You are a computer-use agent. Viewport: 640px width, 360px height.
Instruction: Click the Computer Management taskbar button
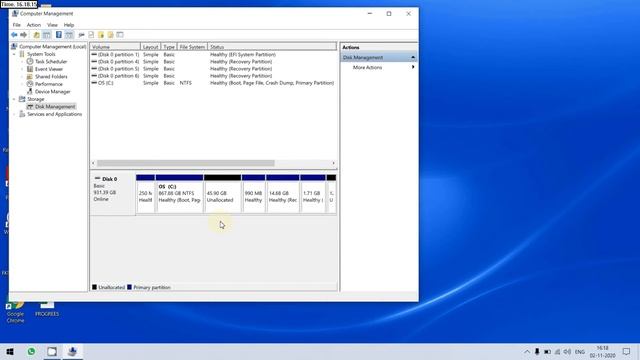tap(72, 351)
